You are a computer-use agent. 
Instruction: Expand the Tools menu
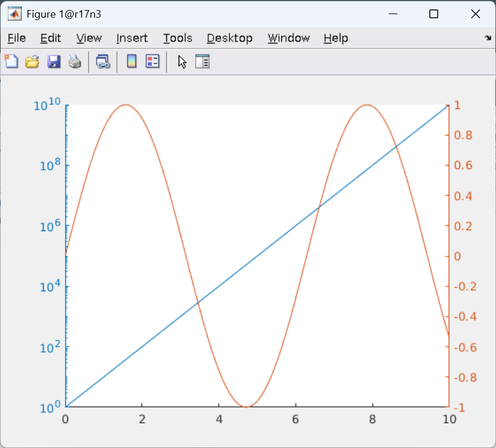click(178, 38)
